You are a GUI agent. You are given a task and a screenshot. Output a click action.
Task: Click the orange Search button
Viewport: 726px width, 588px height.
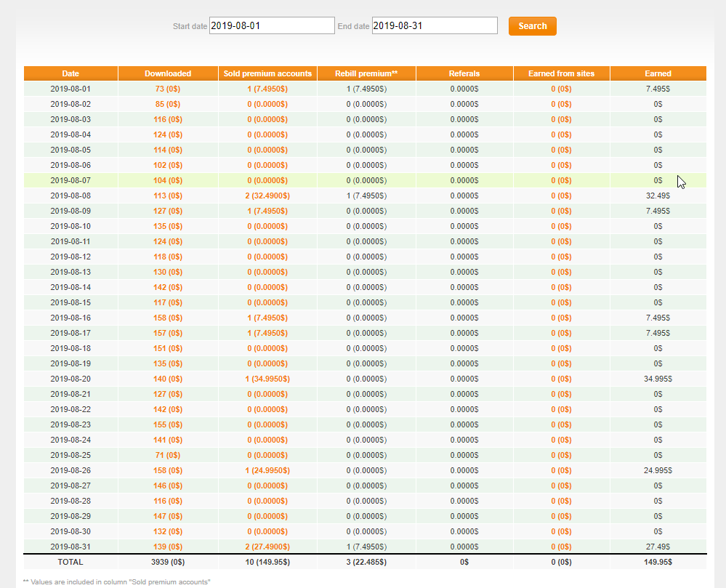pyautogui.click(x=532, y=26)
